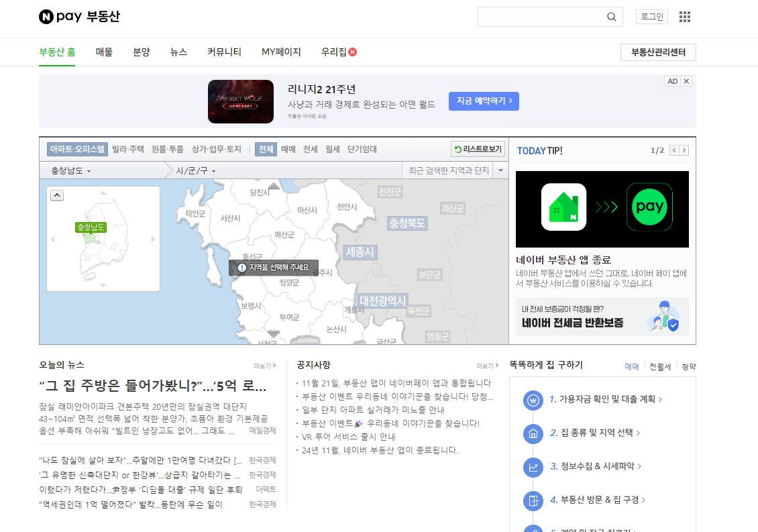This screenshot has height=532, width=758.
Task: Go to the 뉴스 tab
Action: tap(178, 52)
